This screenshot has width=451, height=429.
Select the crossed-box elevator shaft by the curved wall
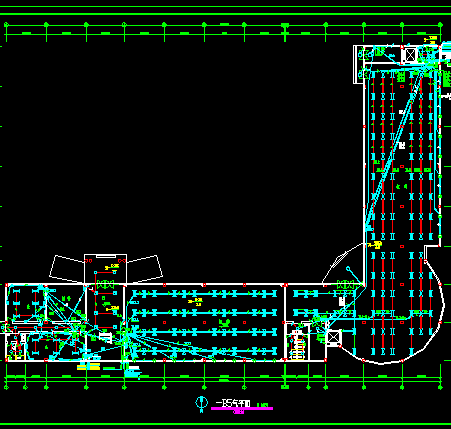coord(333,337)
